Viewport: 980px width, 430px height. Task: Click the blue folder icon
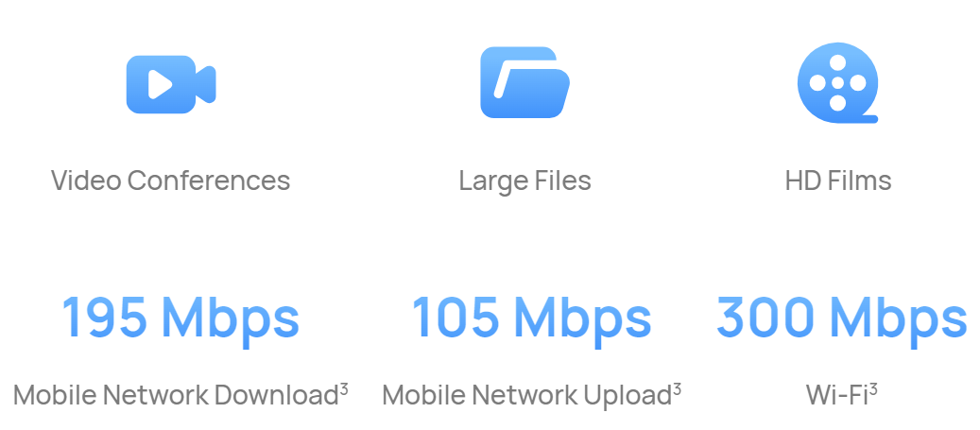(525, 82)
